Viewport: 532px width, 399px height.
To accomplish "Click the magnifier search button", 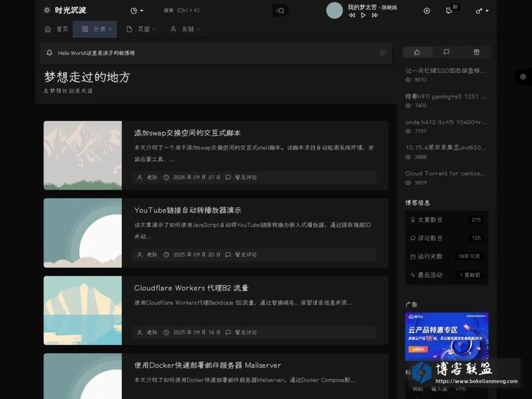I will point(281,11).
